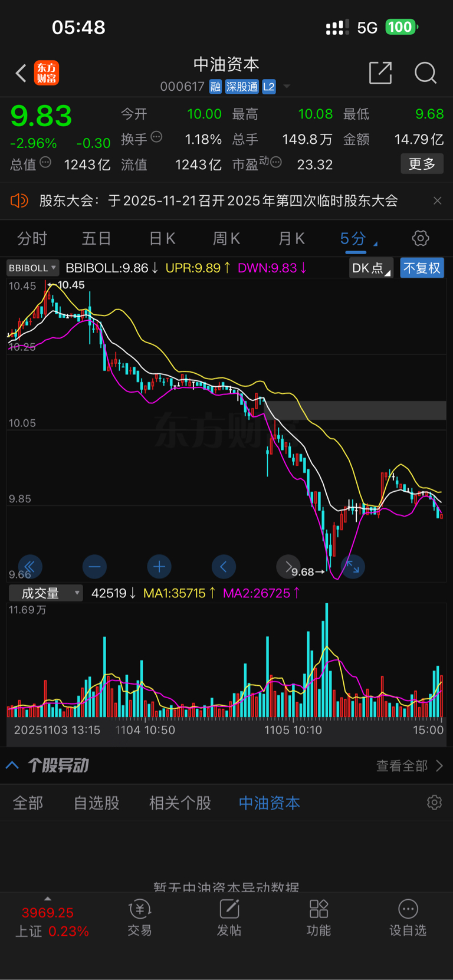Select 相关个股 filter tab

pos(180,803)
